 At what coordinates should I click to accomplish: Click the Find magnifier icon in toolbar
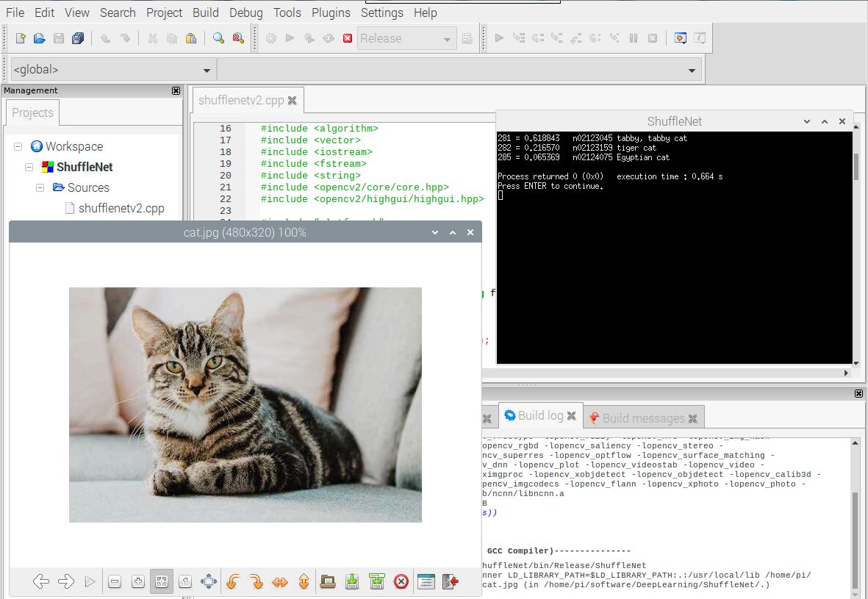click(x=218, y=38)
